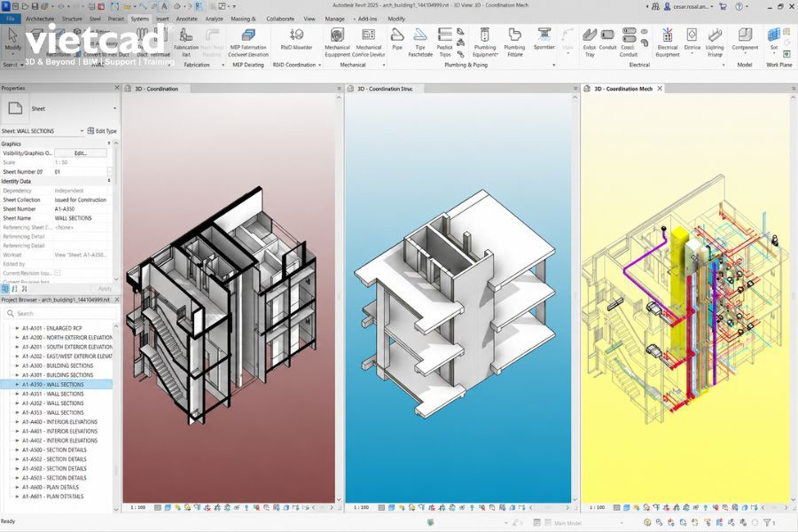Select the Parallel Pipes tool
This screenshot has height=532, width=798.
[x=445, y=43]
